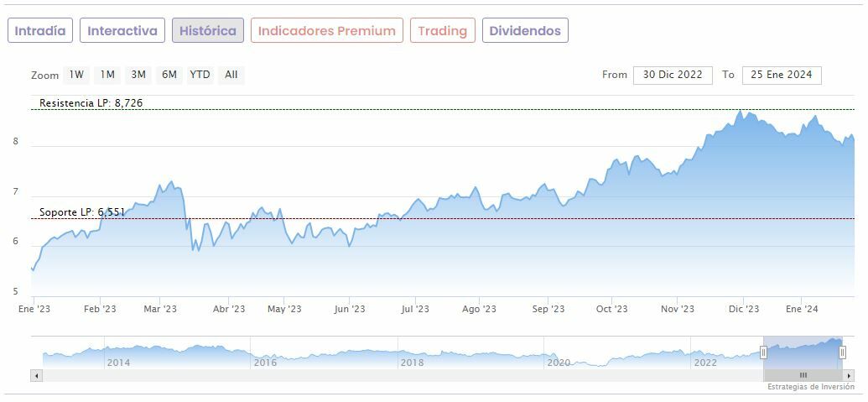This screenshot has height=402, width=868.
Task: Switch to the Interactiva tab
Action: [122, 31]
